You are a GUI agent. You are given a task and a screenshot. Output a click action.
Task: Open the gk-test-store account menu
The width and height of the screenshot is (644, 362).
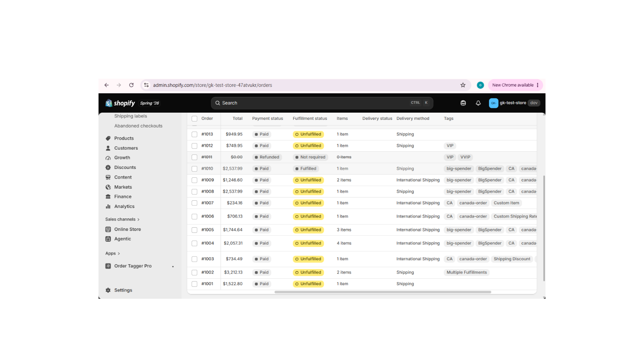[514, 103]
